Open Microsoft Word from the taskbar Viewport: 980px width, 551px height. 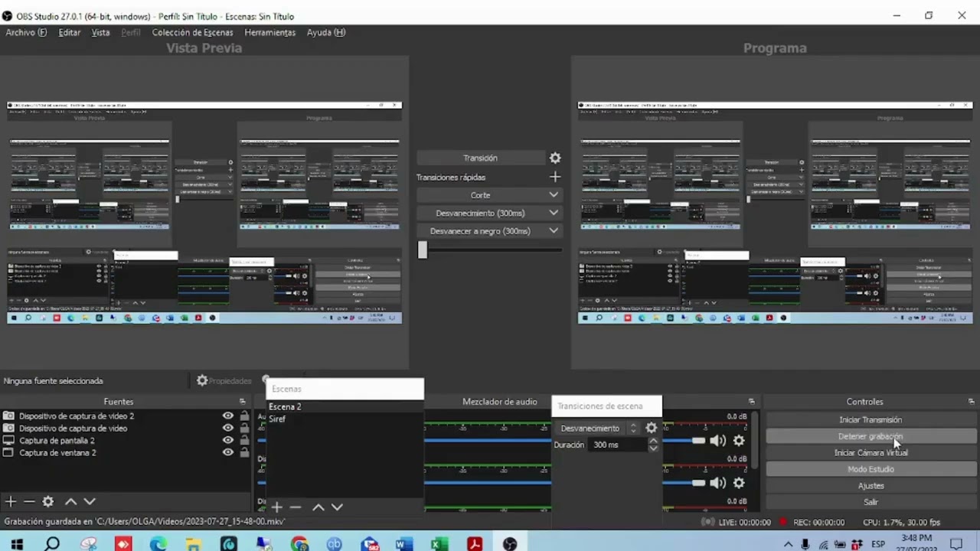click(403, 544)
